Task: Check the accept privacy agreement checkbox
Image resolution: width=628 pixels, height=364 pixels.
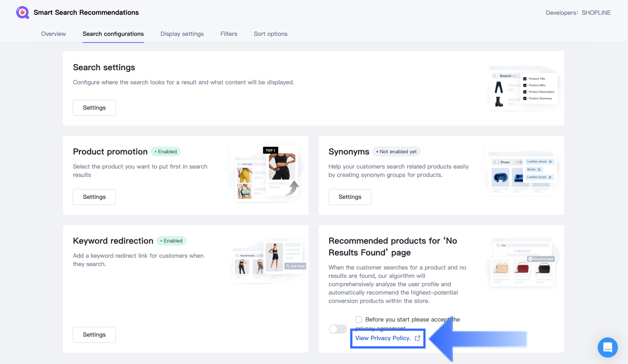Action: coord(359,319)
